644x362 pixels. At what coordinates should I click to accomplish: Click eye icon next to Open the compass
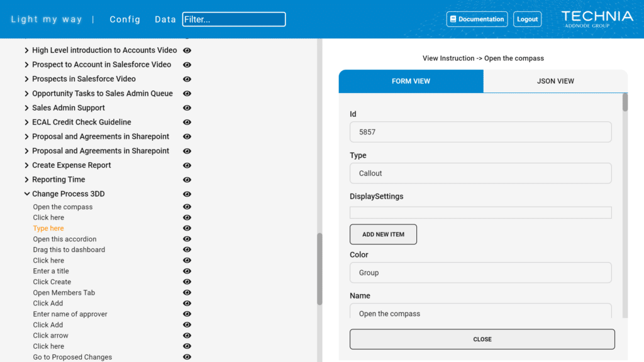coord(187,207)
